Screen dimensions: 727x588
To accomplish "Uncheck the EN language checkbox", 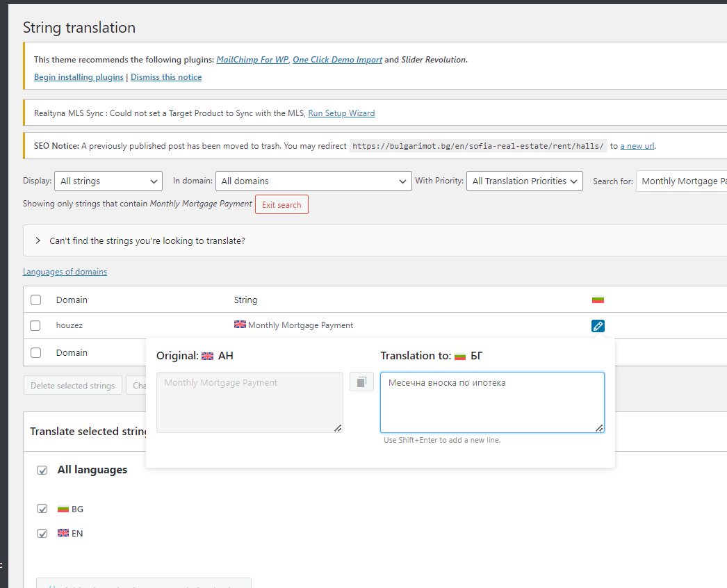I will point(42,533).
